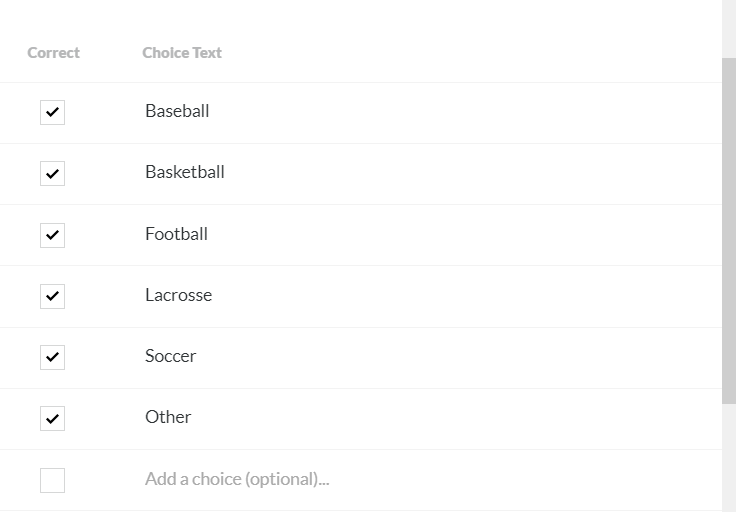Select the Football choice text field
The width and height of the screenshot is (736, 512).
tap(177, 234)
